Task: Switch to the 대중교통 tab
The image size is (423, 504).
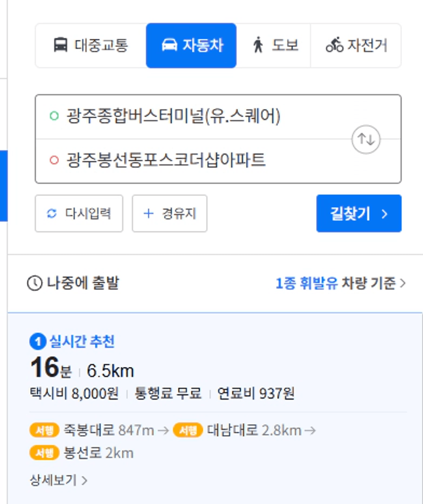Action: (91, 46)
